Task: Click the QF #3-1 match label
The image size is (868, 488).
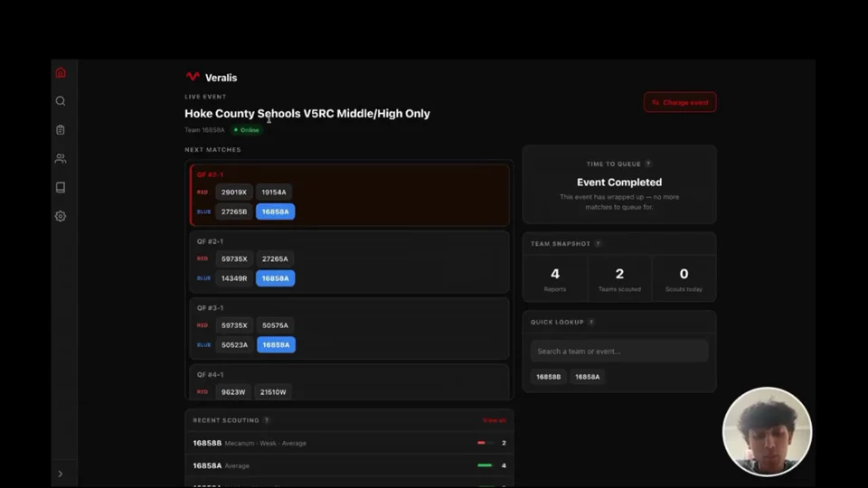Action: (x=211, y=307)
